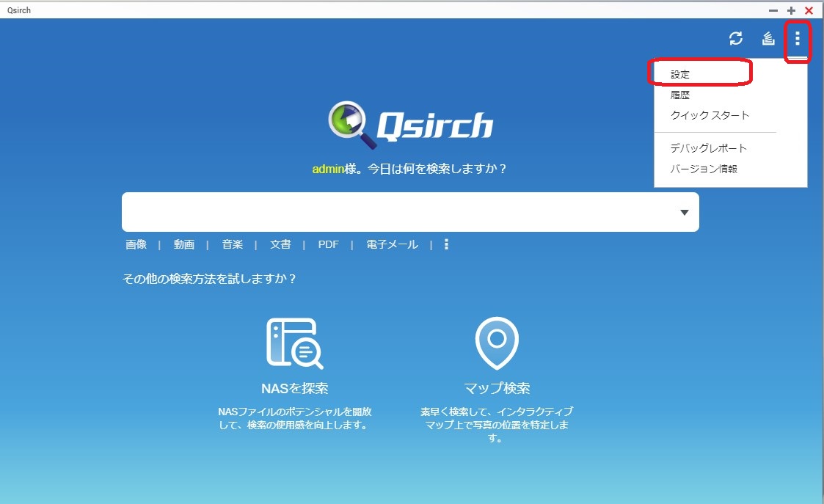Open the マップ検索 title link
This screenshot has height=504, width=824.
(497, 388)
